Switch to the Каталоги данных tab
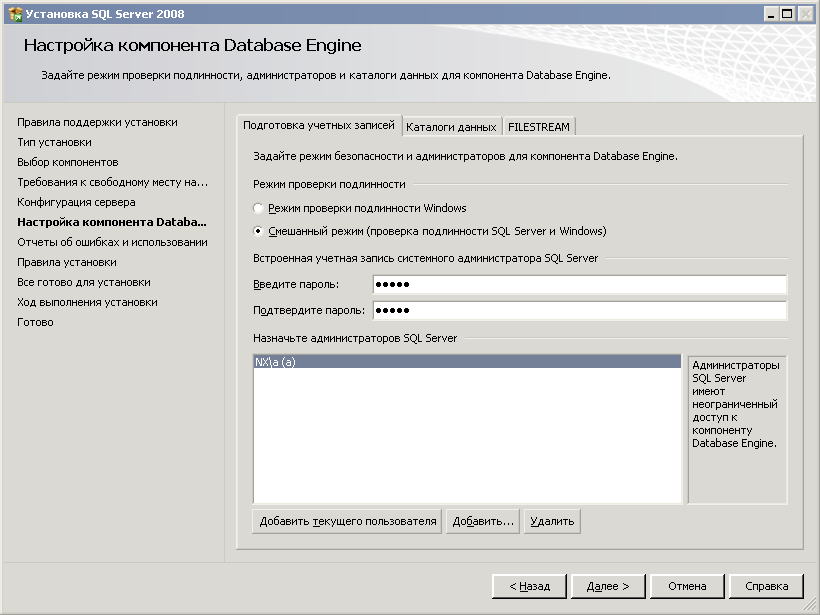820x615 pixels. pyautogui.click(x=451, y=127)
